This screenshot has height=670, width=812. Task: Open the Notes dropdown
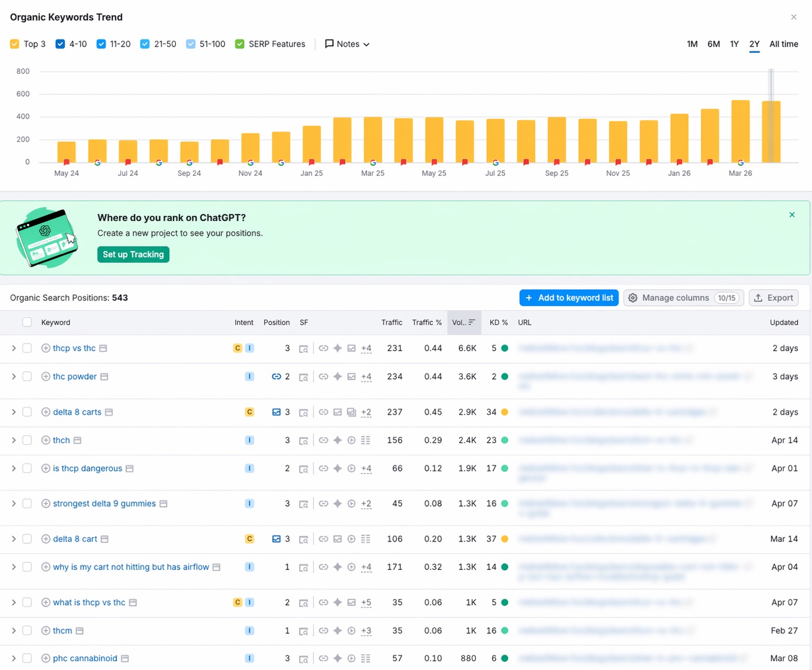(347, 44)
